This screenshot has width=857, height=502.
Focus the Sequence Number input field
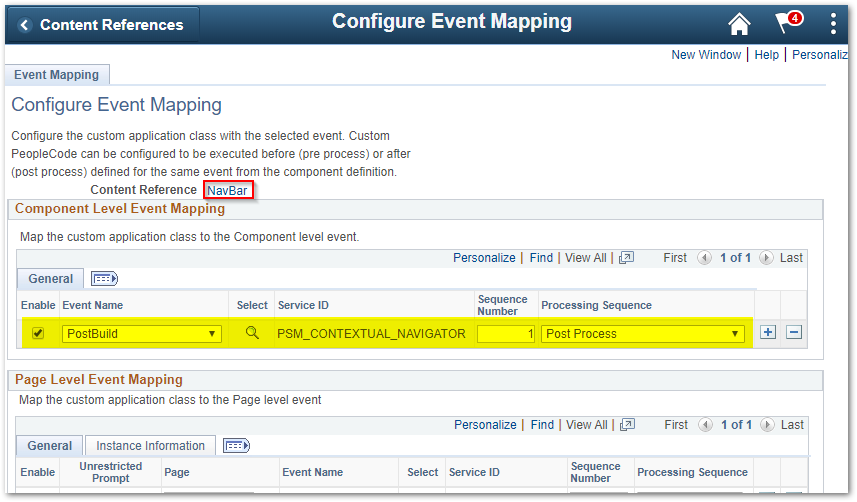506,334
